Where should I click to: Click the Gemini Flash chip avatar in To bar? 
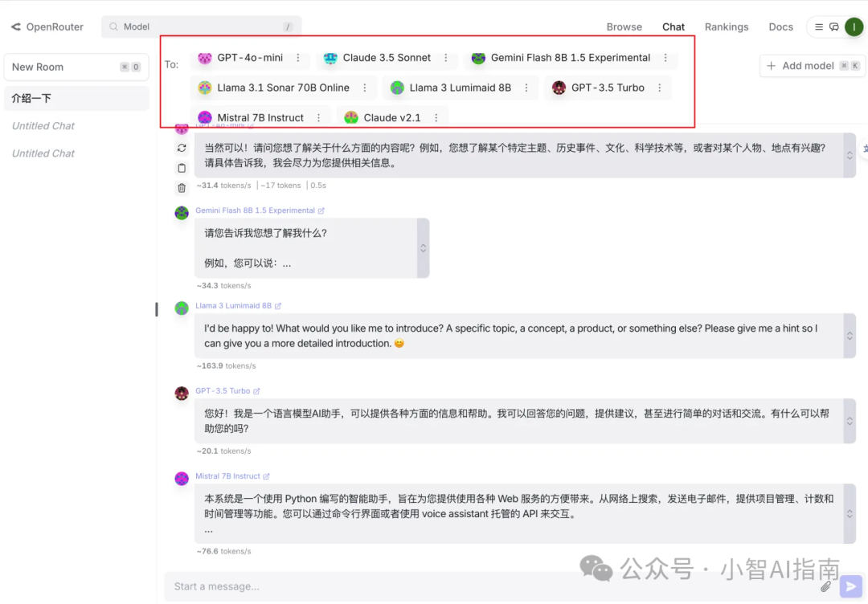click(x=478, y=58)
